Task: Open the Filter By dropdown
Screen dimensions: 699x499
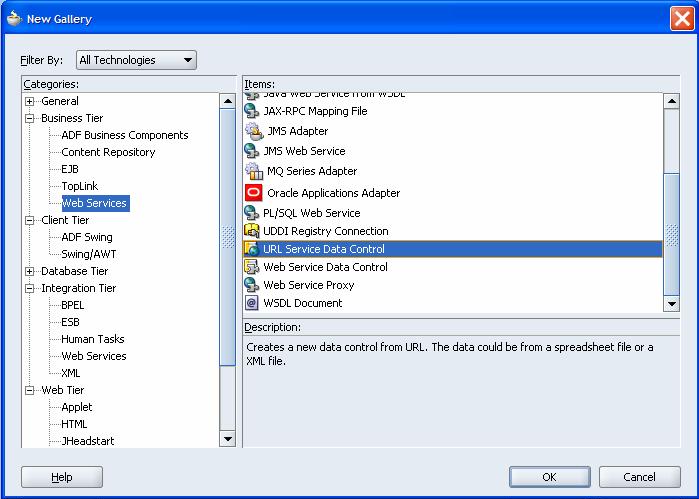Action: pyautogui.click(x=136, y=60)
